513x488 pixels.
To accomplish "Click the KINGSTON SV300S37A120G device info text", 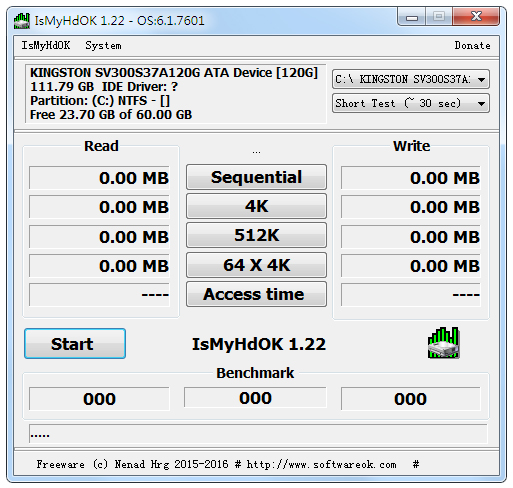I will (x=174, y=73).
